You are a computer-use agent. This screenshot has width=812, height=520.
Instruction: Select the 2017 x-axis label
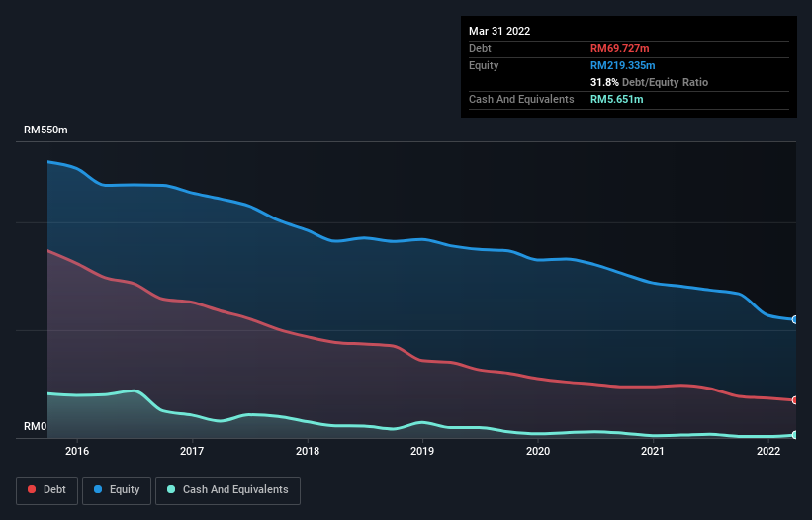tap(192, 451)
